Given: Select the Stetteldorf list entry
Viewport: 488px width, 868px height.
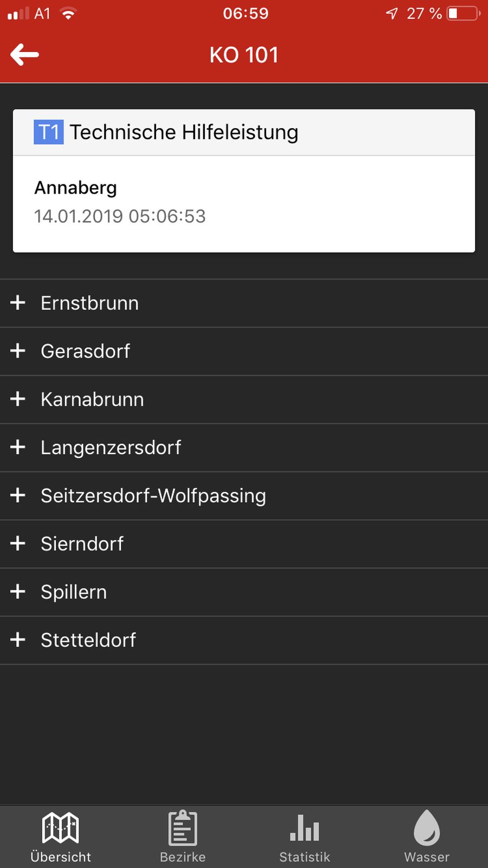Looking at the screenshot, I should (88, 640).
